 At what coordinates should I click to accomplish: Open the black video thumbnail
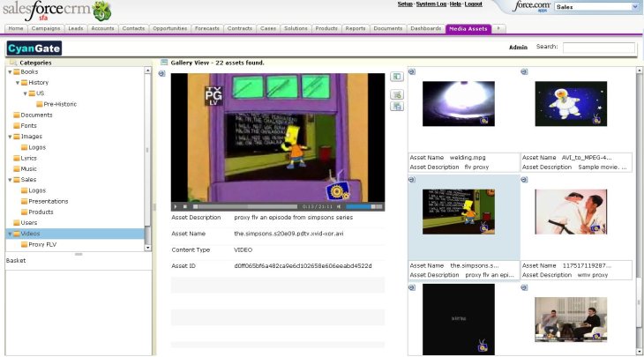(x=459, y=319)
